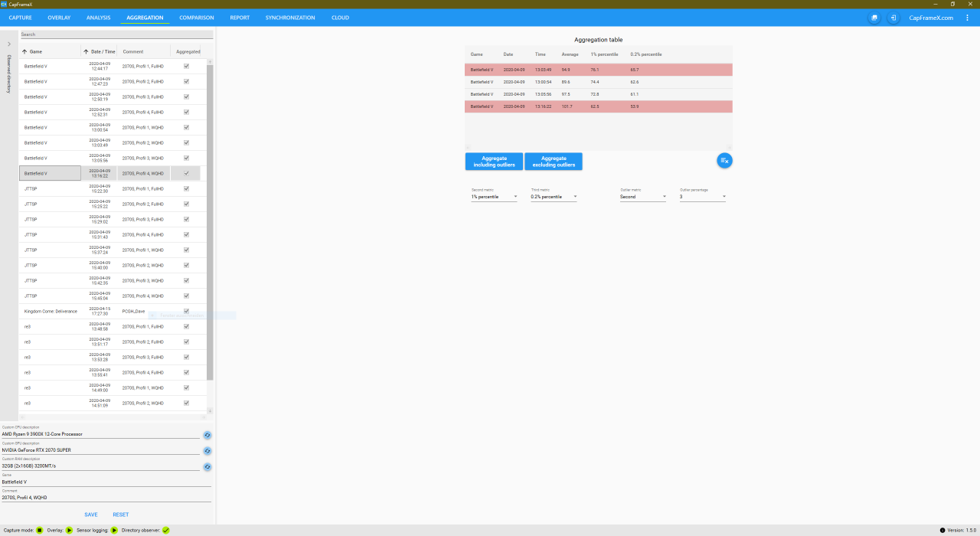
Task: Open the Third metric dropdown
Action: 554,197
